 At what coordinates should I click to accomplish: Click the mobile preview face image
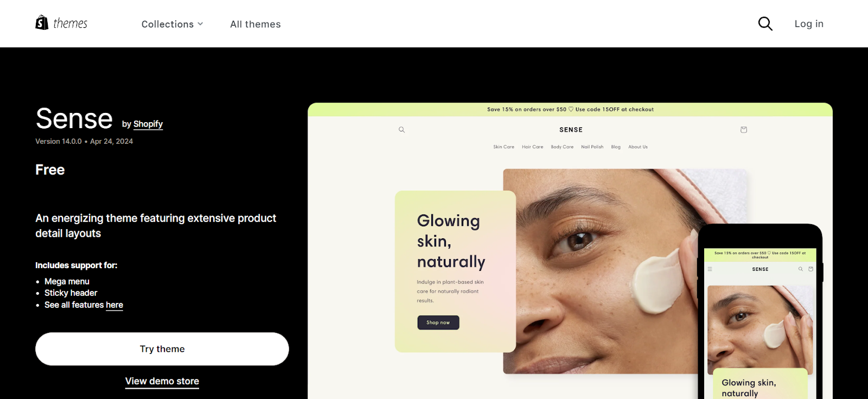click(x=760, y=330)
